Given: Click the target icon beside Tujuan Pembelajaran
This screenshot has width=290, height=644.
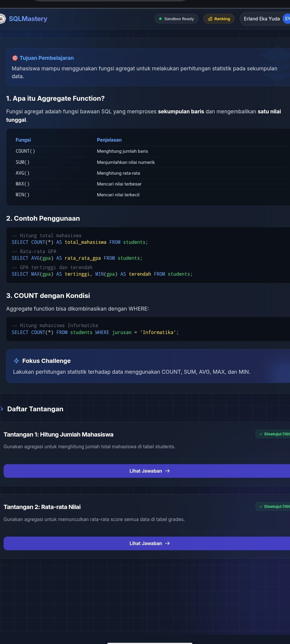Looking at the screenshot, I should pyautogui.click(x=15, y=58).
